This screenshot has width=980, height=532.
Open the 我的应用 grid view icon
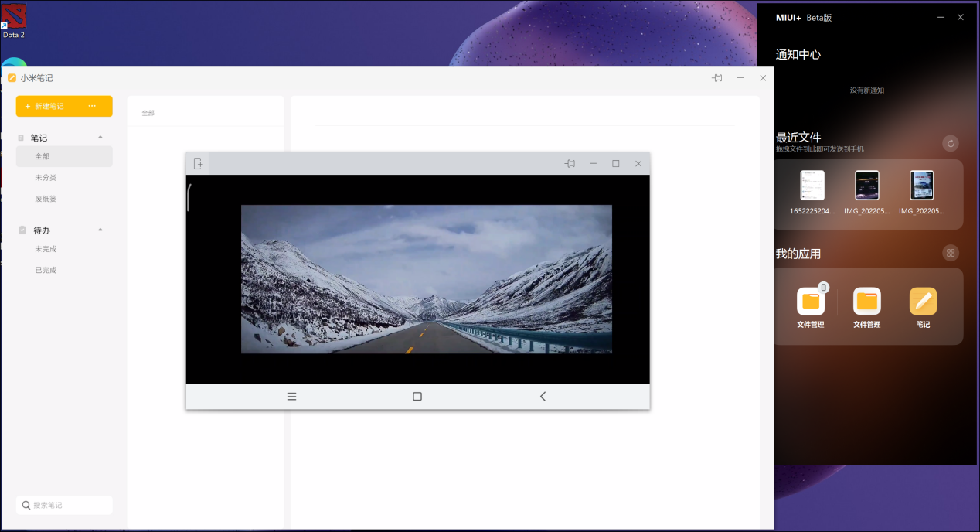[951, 253]
